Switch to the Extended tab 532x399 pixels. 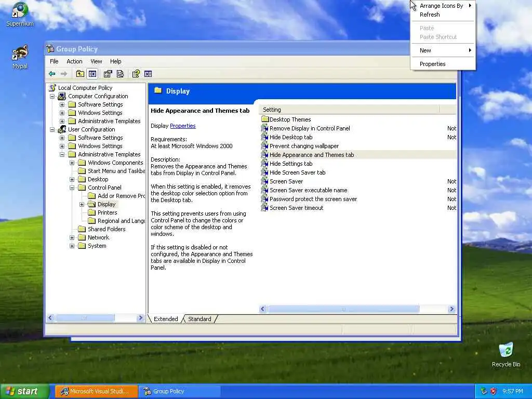coord(166,319)
